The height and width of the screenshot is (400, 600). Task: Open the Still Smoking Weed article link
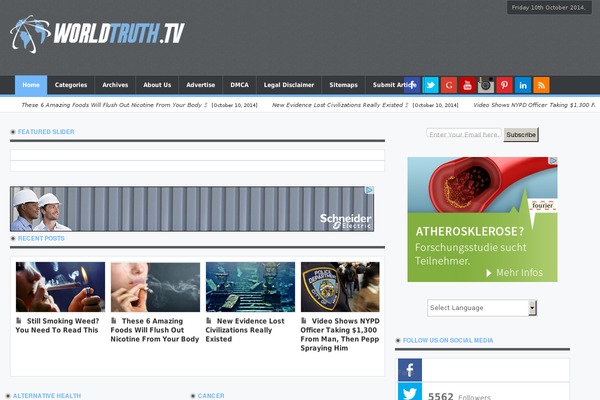[57, 325]
